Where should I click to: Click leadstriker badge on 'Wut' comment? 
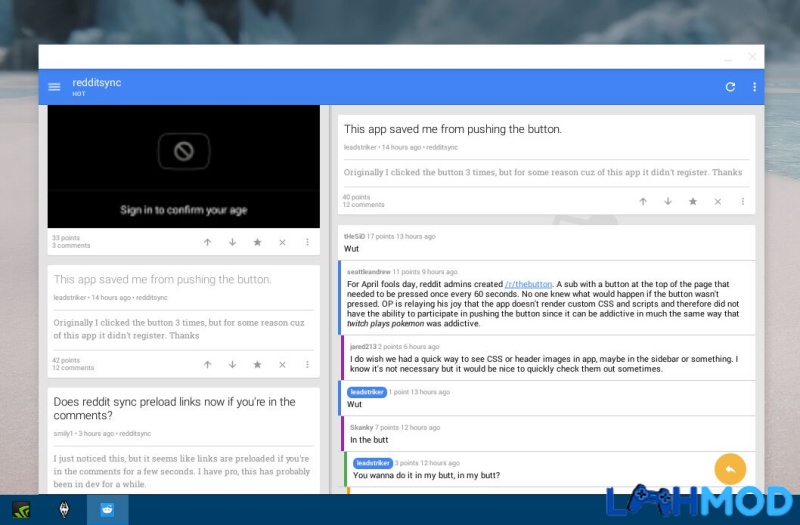pyautogui.click(x=367, y=392)
